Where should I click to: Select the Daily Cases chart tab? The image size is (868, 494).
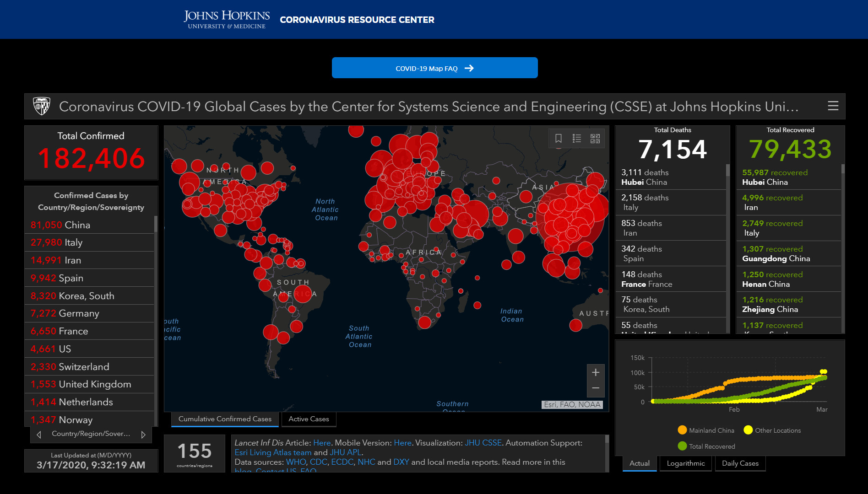(x=740, y=463)
